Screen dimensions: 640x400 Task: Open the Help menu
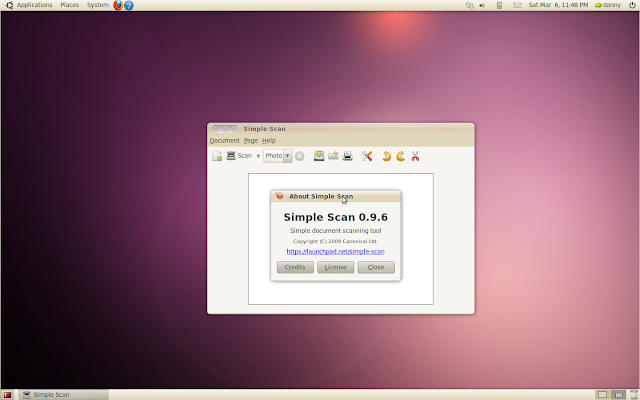(269, 140)
